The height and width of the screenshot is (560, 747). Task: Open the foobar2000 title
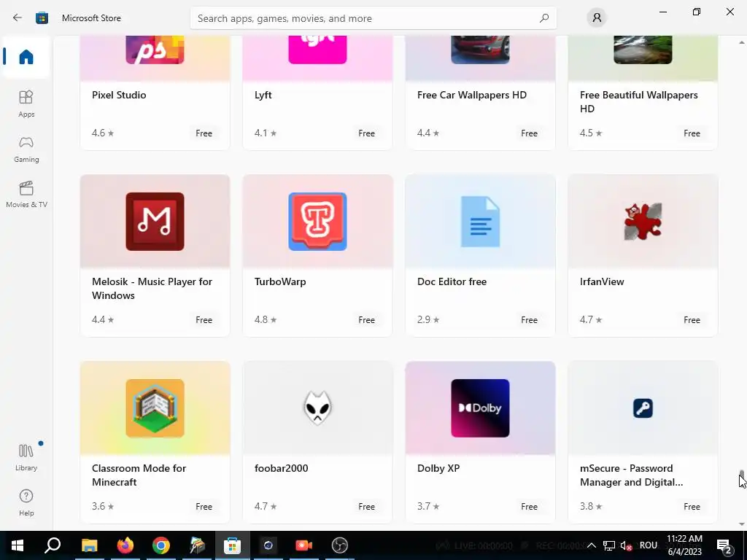(281, 468)
